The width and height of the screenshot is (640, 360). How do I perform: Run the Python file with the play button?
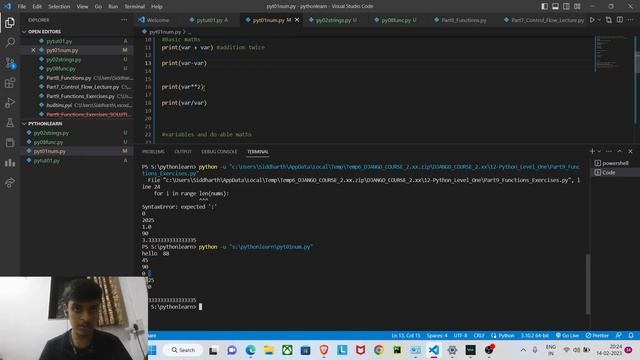coord(592,20)
